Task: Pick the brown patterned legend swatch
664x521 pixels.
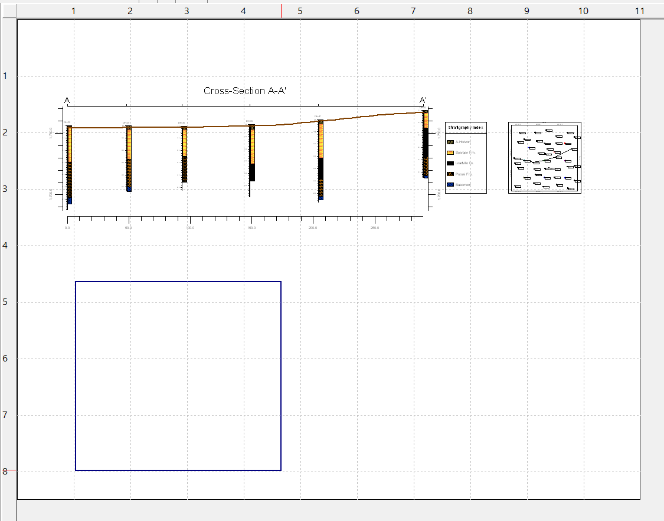Action: coord(452,174)
